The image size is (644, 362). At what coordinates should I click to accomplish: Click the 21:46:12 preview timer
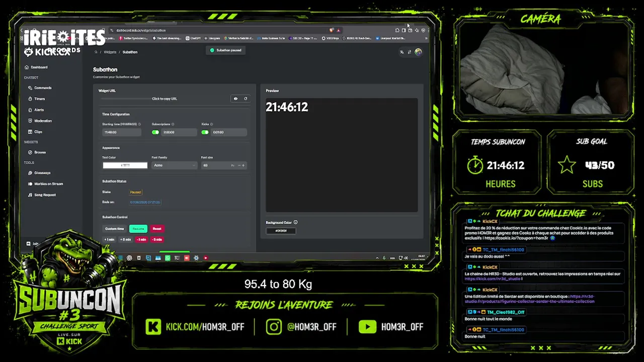(287, 107)
